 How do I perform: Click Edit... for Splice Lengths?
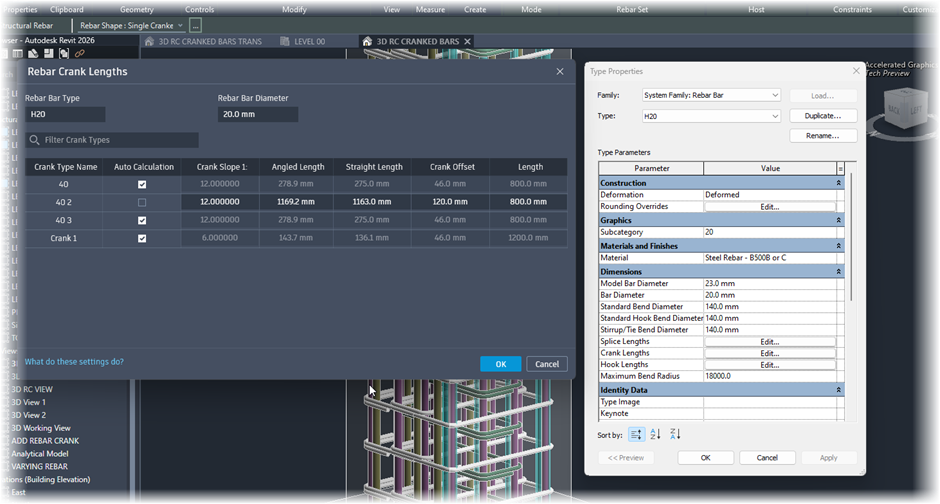770,342
